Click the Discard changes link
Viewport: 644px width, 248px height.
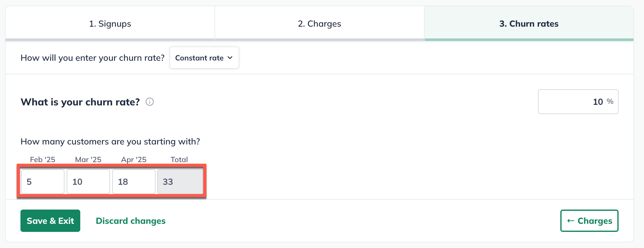(130, 221)
